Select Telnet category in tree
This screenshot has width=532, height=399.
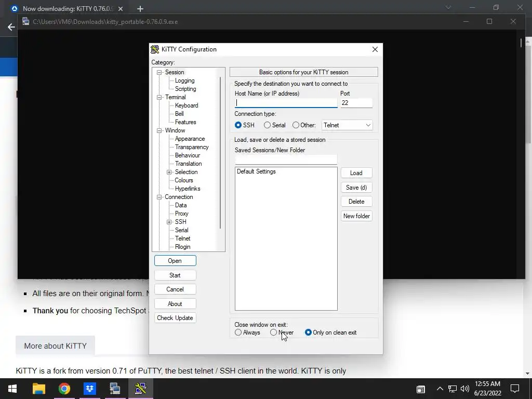pos(182,238)
